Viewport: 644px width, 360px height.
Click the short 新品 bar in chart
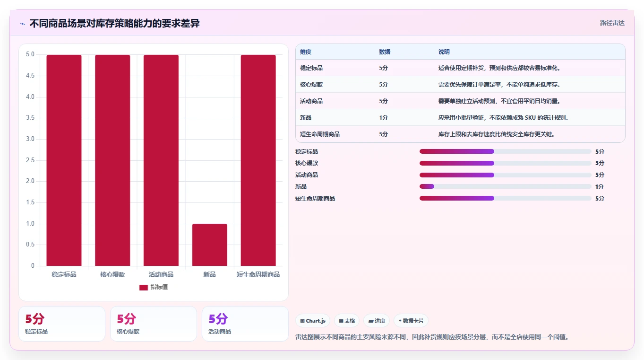tap(209, 245)
